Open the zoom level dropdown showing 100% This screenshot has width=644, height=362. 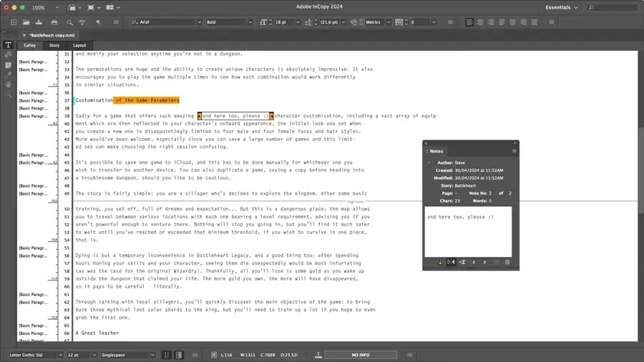click(57, 7)
